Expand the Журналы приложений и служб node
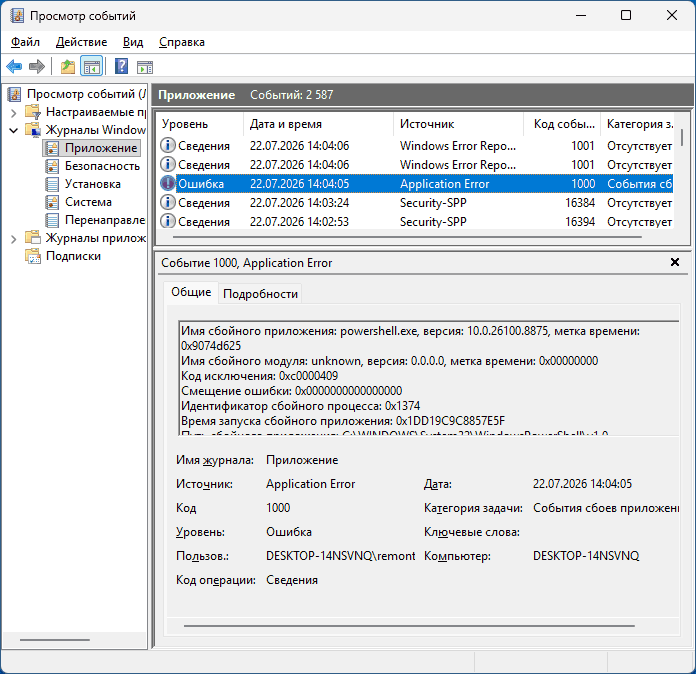The image size is (696, 674). coord(13,239)
